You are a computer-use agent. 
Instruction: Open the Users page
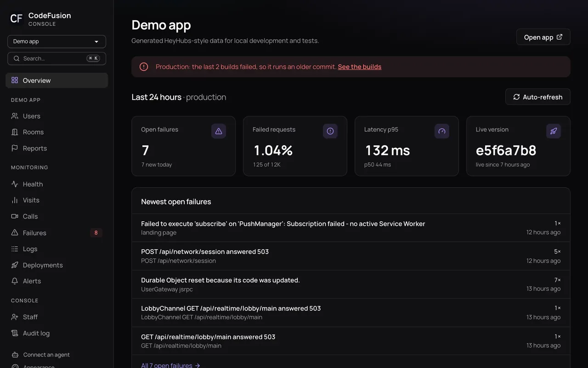[57, 116]
